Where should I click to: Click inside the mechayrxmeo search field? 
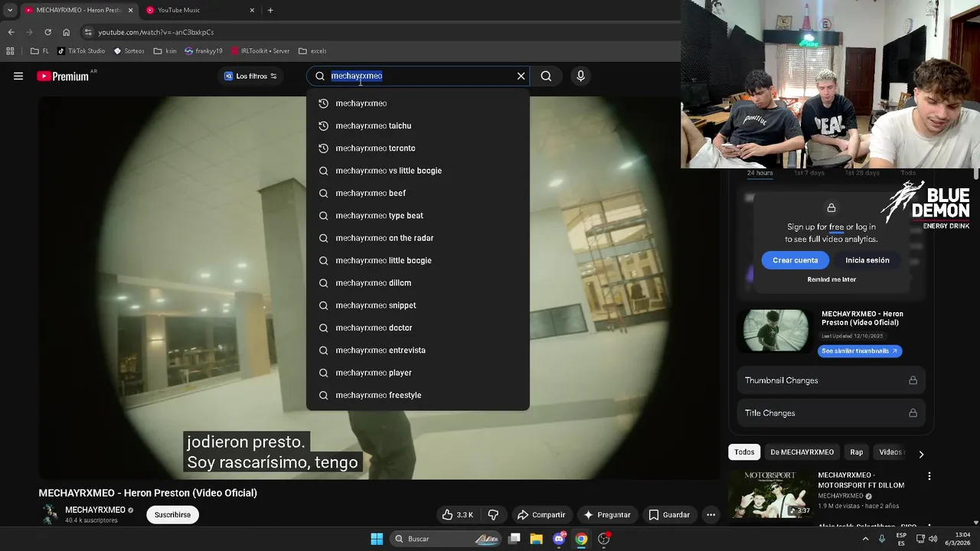click(x=417, y=76)
